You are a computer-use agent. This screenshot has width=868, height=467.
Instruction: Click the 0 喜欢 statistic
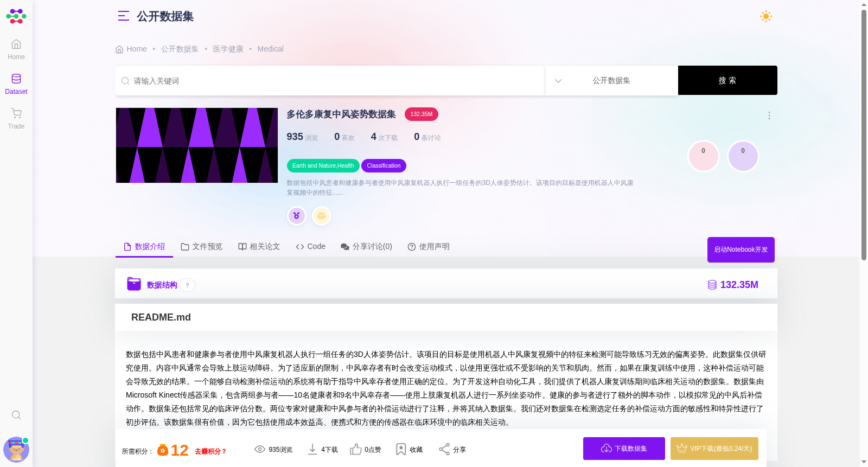(344, 137)
